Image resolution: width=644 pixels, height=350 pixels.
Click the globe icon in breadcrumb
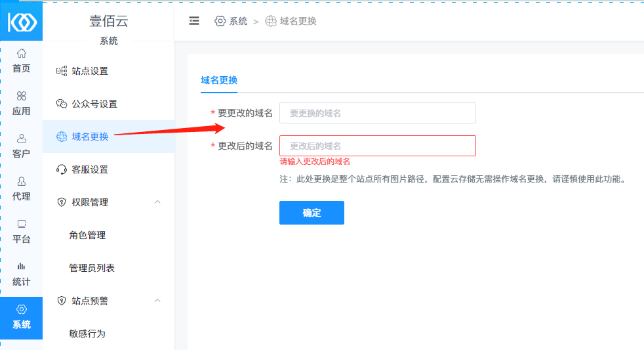[271, 21]
